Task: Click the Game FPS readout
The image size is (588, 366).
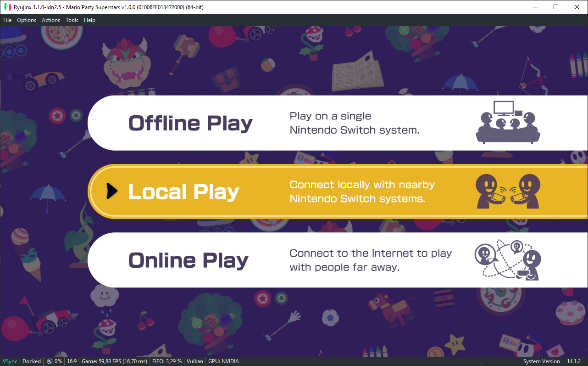Action: point(114,361)
